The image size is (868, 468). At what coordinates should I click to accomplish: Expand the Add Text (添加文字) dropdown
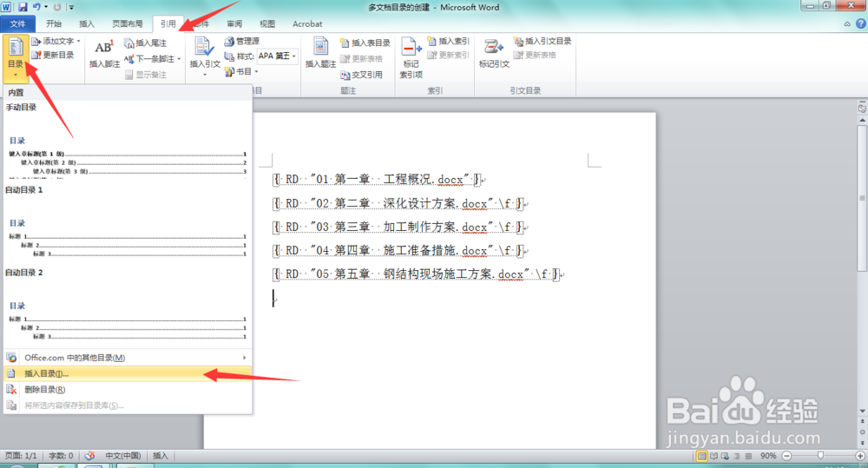click(x=79, y=41)
